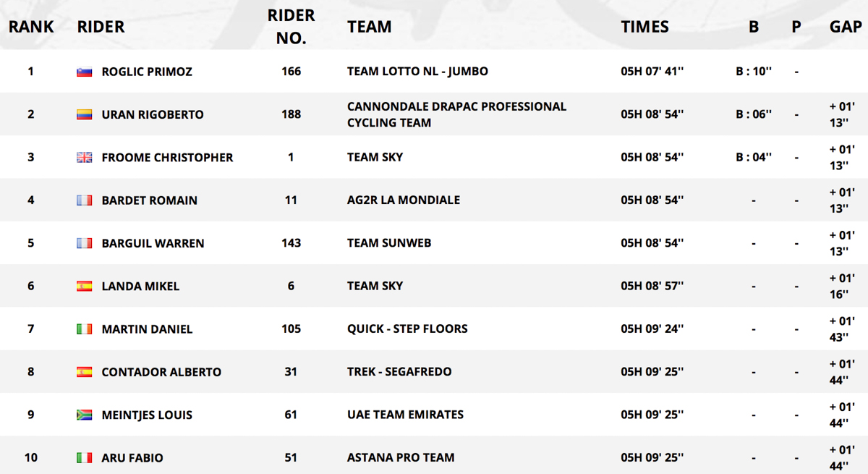Image resolution: width=868 pixels, height=474 pixels.
Task: Click the South African flag beside Meintjes Louis
Action: [x=85, y=415]
